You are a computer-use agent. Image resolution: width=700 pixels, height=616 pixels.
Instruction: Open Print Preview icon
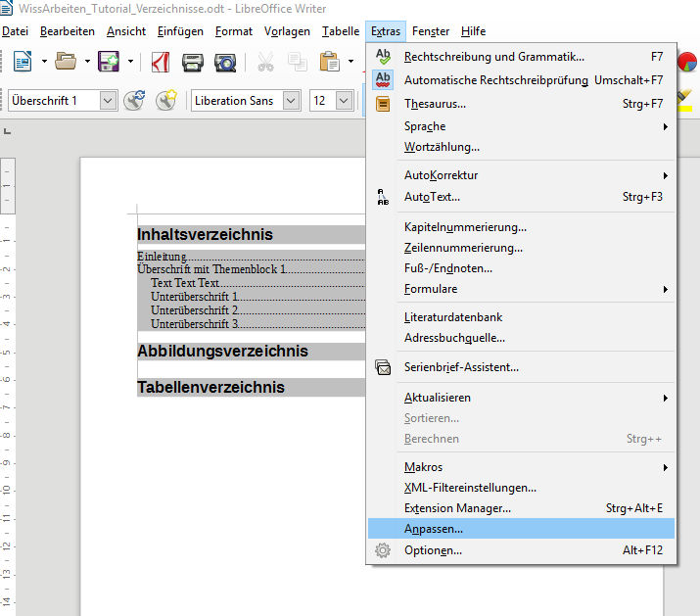225,63
